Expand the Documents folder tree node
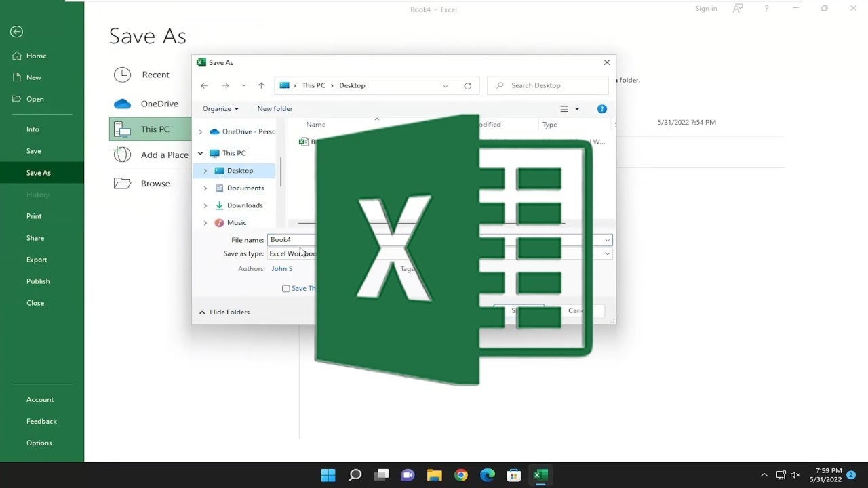Image resolution: width=868 pixels, height=488 pixels. coord(205,188)
